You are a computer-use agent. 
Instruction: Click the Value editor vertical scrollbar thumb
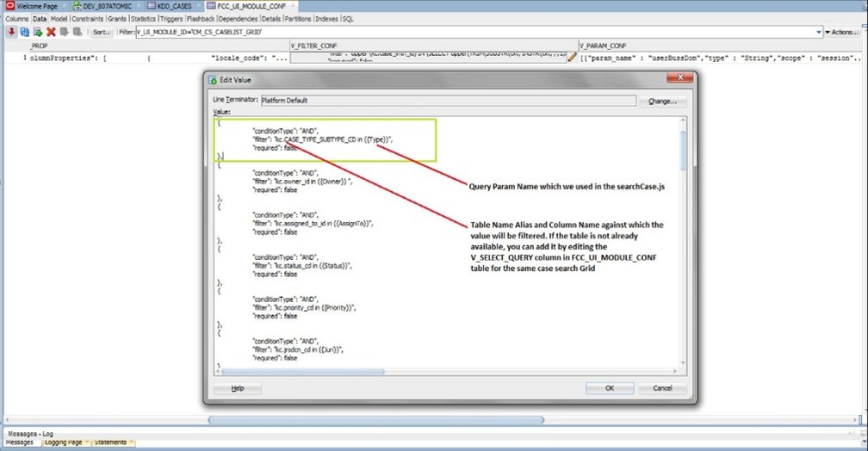[x=683, y=150]
